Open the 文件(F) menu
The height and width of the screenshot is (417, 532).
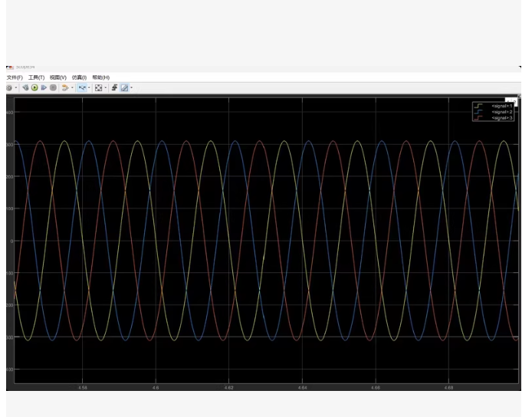[15, 77]
